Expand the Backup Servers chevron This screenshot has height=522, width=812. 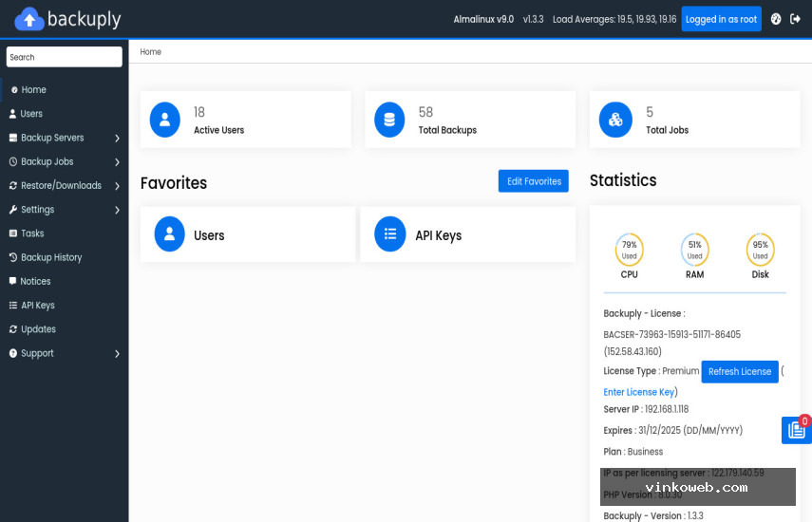pyautogui.click(x=117, y=139)
